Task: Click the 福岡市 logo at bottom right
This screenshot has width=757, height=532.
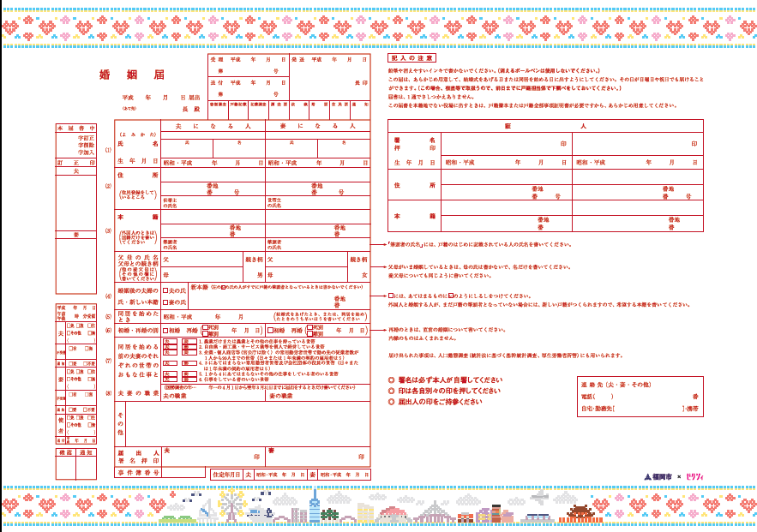Action: [658, 476]
